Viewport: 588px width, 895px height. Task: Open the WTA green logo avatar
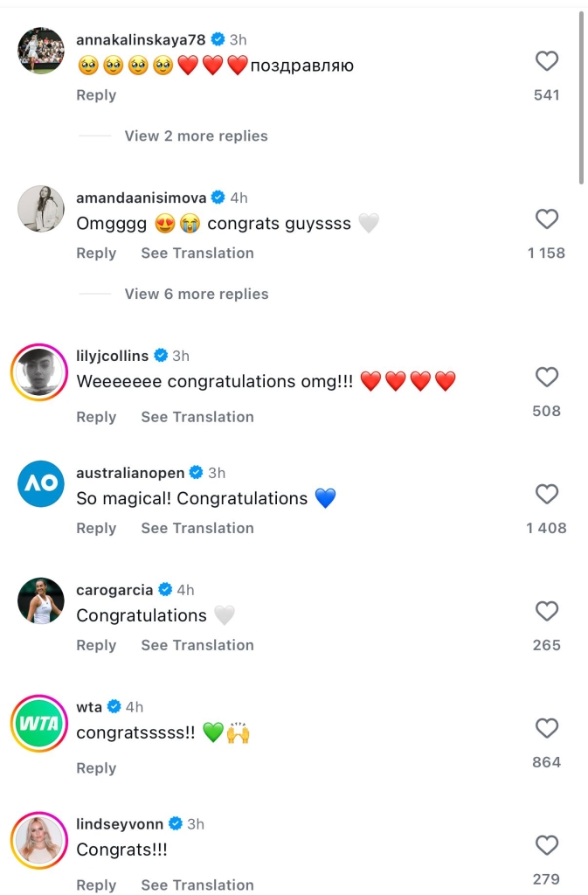(41, 724)
